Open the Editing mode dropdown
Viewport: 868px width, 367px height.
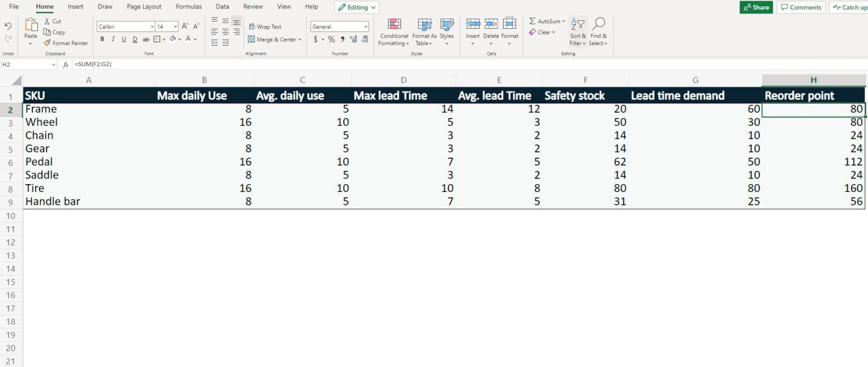356,7
